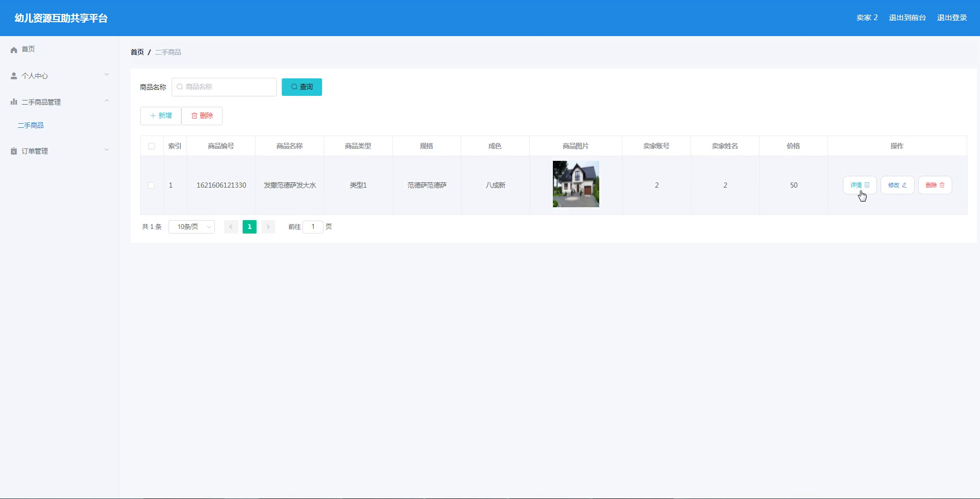The height and width of the screenshot is (499, 980).
Task: Click the 卖家账号 column header
Action: click(x=656, y=146)
